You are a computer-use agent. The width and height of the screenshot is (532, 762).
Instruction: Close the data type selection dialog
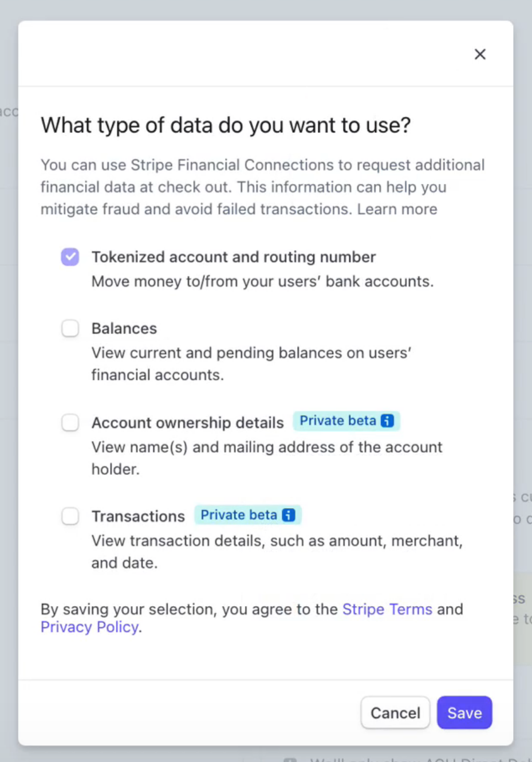click(x=480, y=54)
